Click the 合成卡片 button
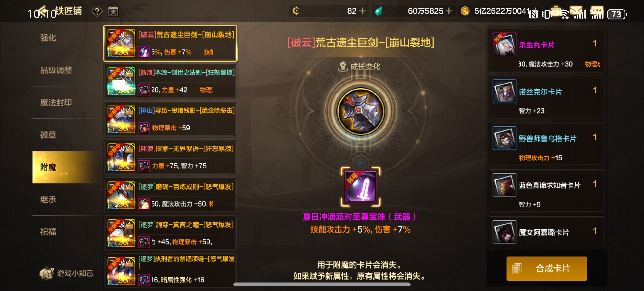 tap(547, 269)
